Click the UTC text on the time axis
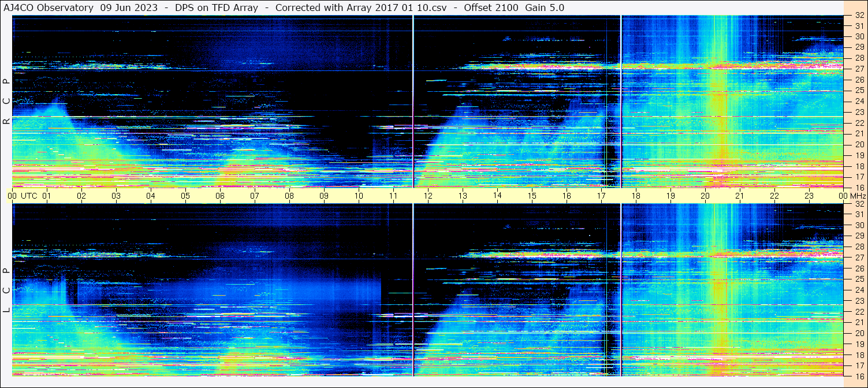Image resolution: width=868 pixels, height=388 pixels. coord(29,196)
